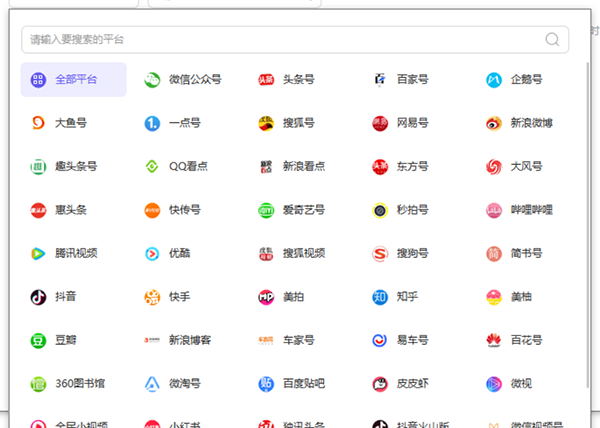Image resolution: width=600 pixels, height=428 pixels.
Task: Pick the 美柚 label
Action: 521,296
